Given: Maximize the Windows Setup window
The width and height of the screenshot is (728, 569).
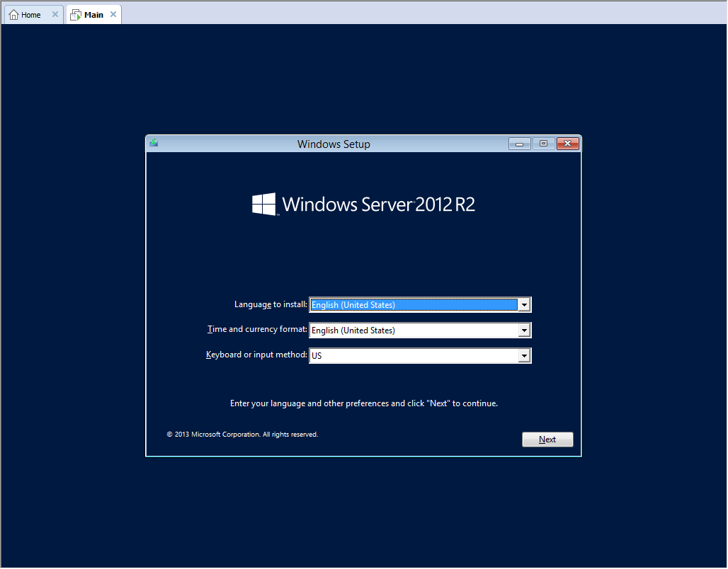Looking at the screenshot, I should (x=543, y=144).
